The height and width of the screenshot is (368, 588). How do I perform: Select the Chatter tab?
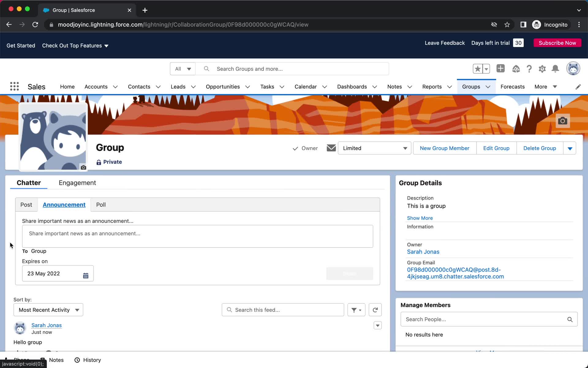28,183
